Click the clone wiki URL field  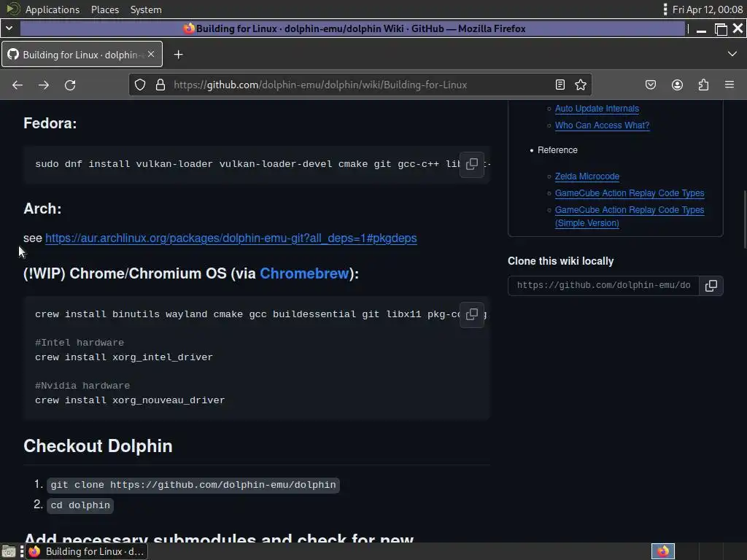(x=603, y=286)
